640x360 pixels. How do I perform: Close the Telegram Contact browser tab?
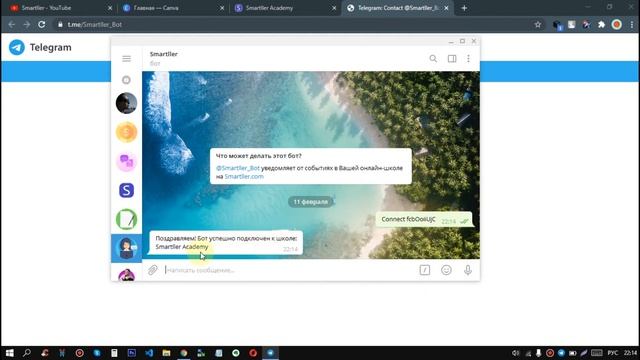pyautogui.click(x=446, y=8)
